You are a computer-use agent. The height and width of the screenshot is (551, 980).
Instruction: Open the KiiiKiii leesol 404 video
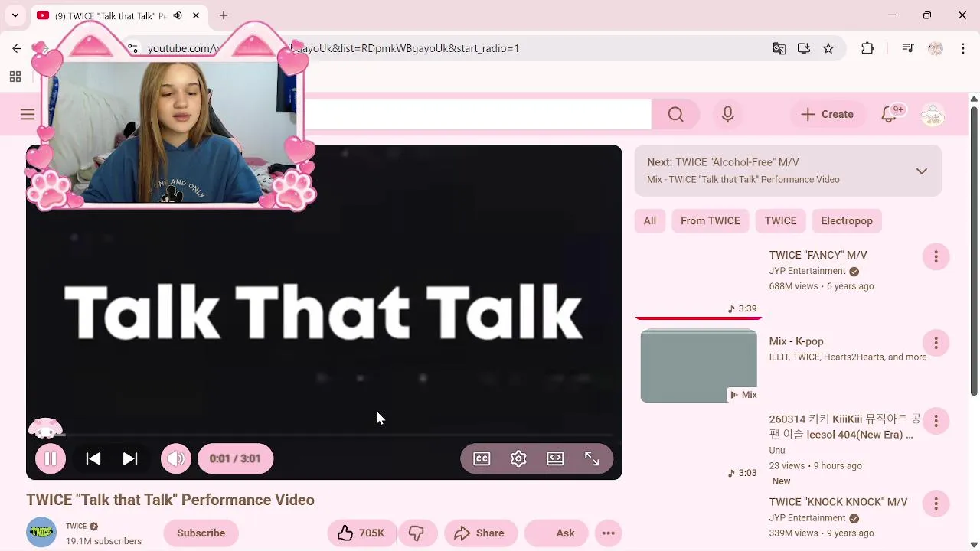(844, 426)
